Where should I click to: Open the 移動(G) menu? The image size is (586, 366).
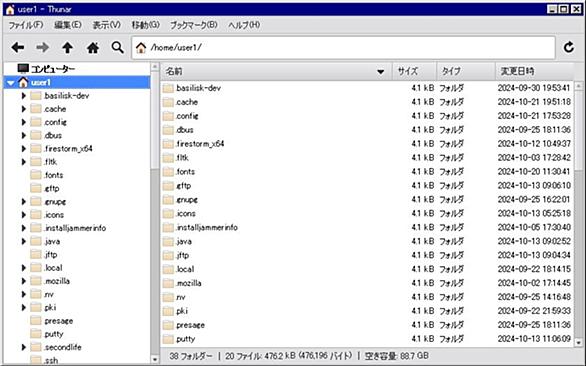[145, 25]
